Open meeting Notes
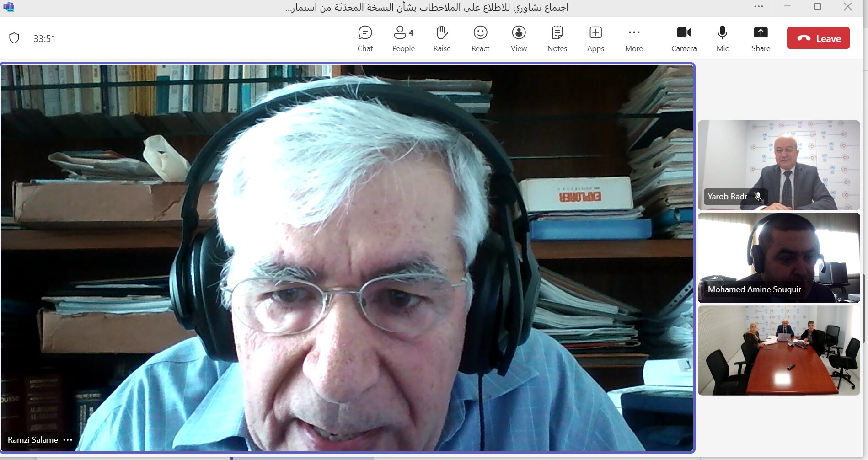This screenshot has width=868, height=460. coord(557,39)
